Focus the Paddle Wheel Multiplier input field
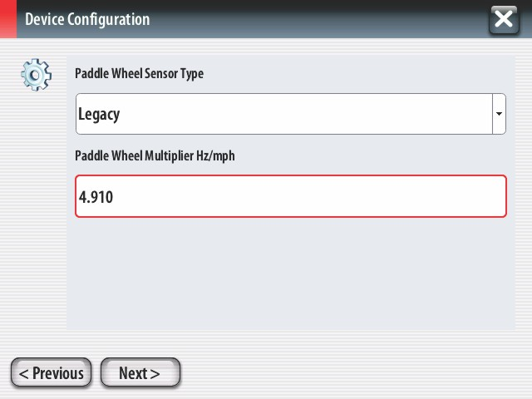 (291, 196)
